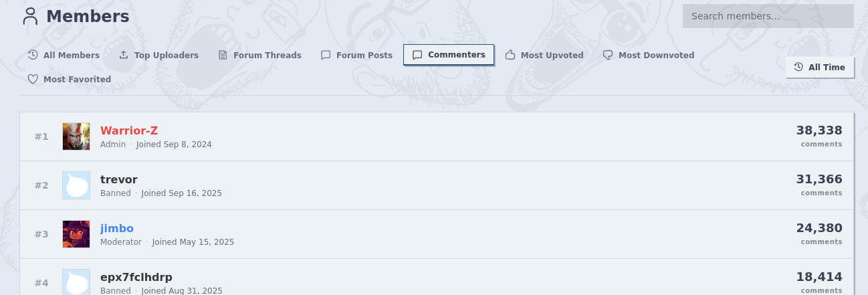Open the Forum Threads ranking tab

(267, 55)
